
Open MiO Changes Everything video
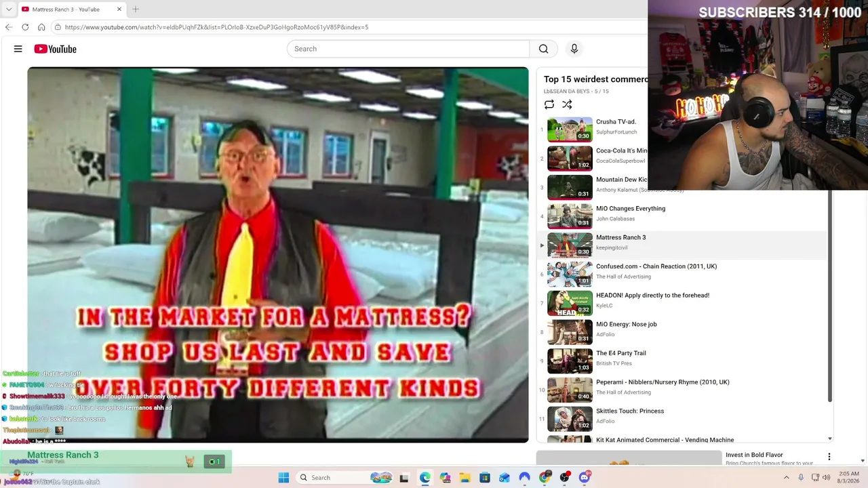(631, 209)
